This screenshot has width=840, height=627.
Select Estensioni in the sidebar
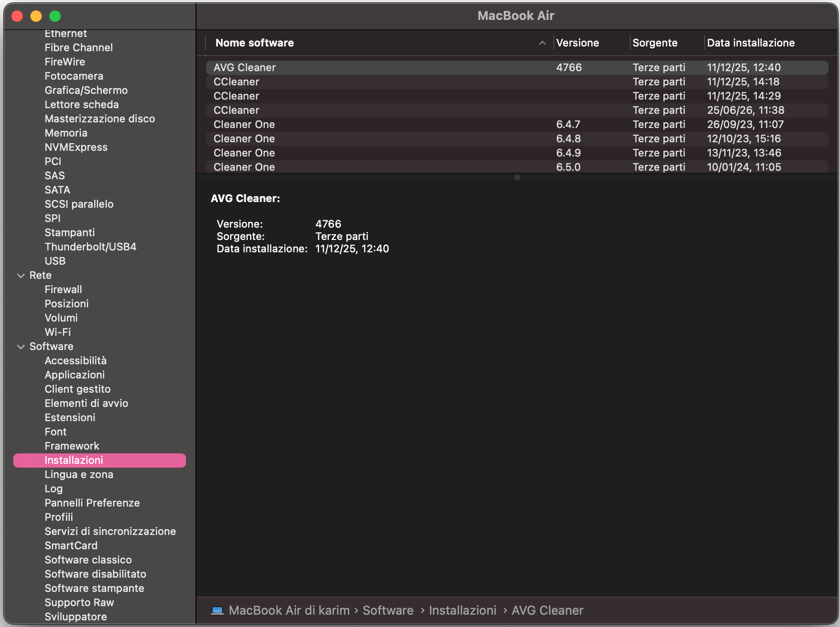70,417
